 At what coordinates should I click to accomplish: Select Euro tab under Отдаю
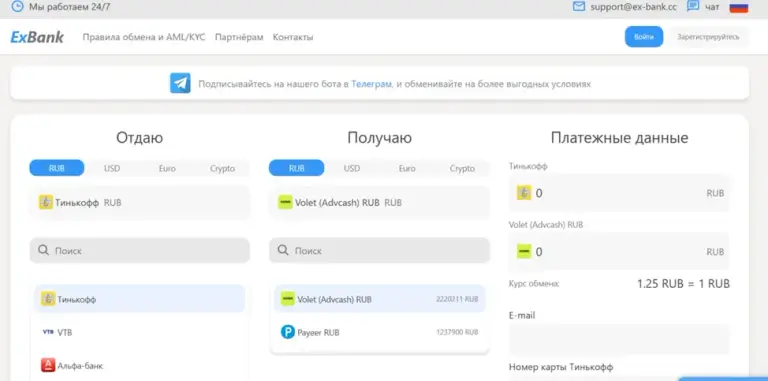pos(167,168)
